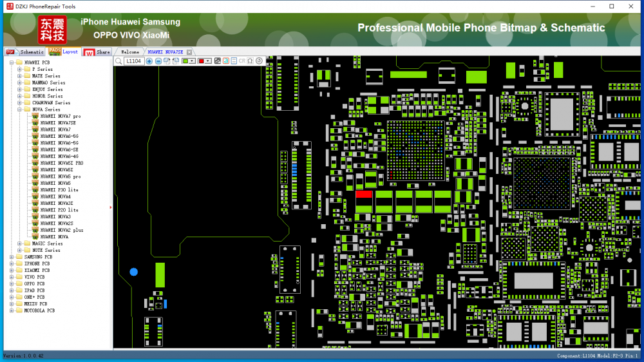
Task: Zoom out with the blue minus icon
Action: click(x=158, y=61)
